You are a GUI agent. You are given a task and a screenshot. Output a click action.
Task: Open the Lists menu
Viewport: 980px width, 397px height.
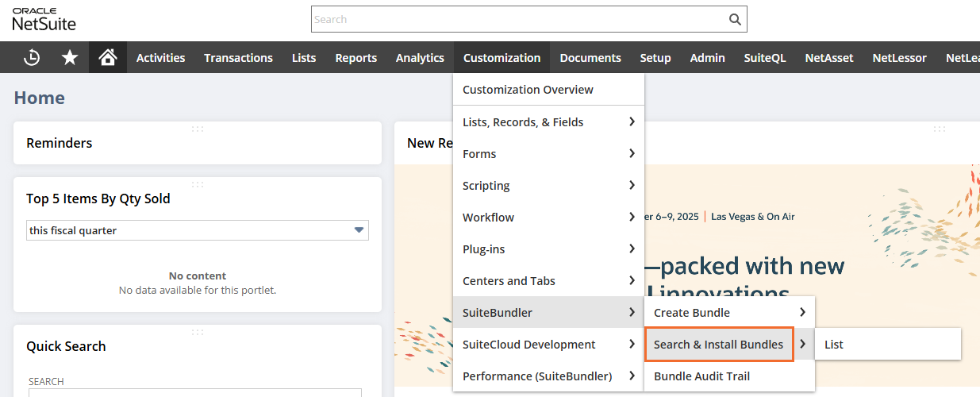(x=304, y=57)
